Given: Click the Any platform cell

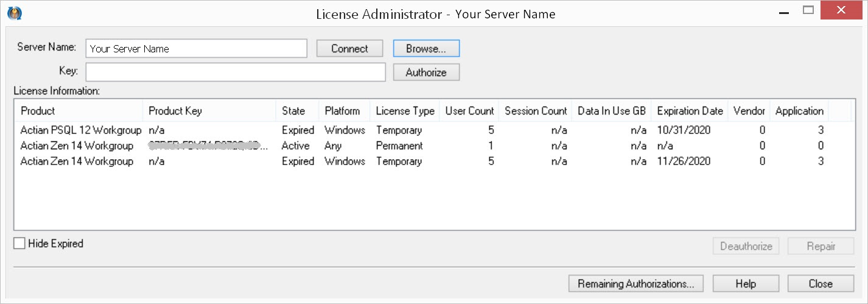Looking at the screenshot, I should click(333, 146).
